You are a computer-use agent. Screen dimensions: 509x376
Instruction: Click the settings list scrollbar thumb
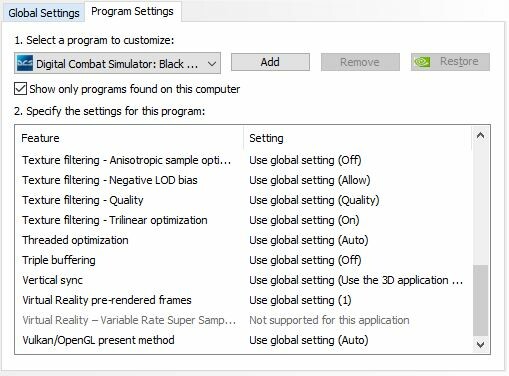click(x=480, y=300)
